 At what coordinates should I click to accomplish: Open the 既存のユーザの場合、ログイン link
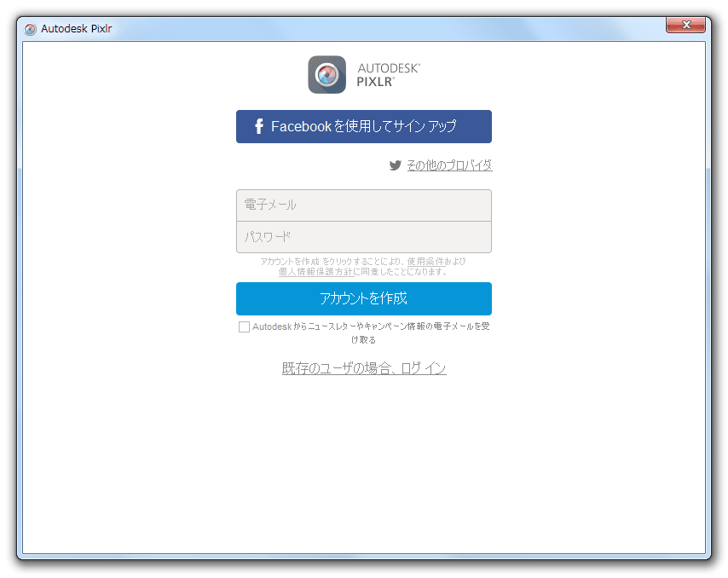pyautogui.click(x=364, y=368)
